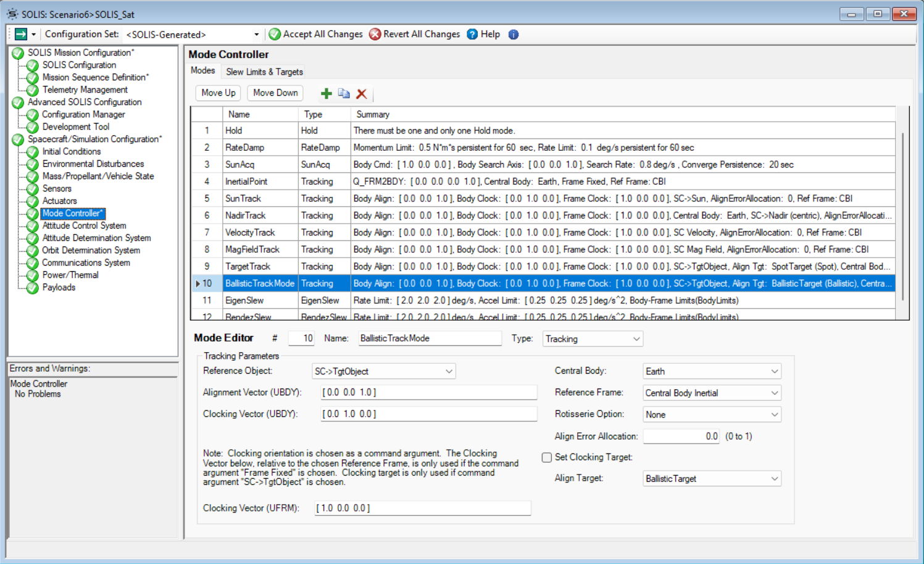Click the green check icon beside Accept All Changes
924x564 pixels.
pyautogui.click(x=274, y=34)
